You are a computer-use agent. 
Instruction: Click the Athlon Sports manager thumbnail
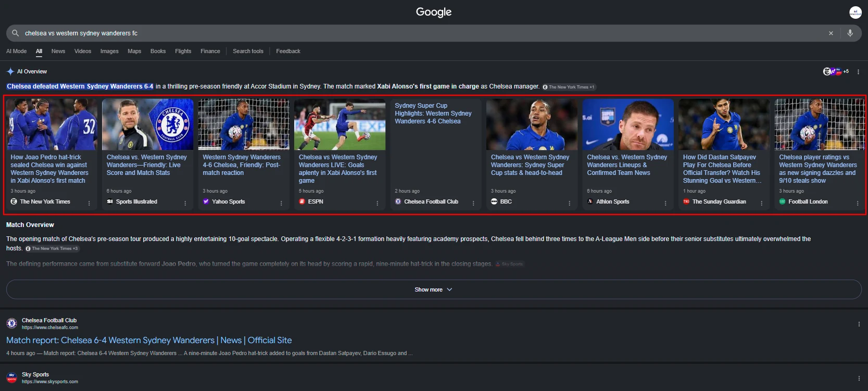pyautogui.click(x=628, y=124)
